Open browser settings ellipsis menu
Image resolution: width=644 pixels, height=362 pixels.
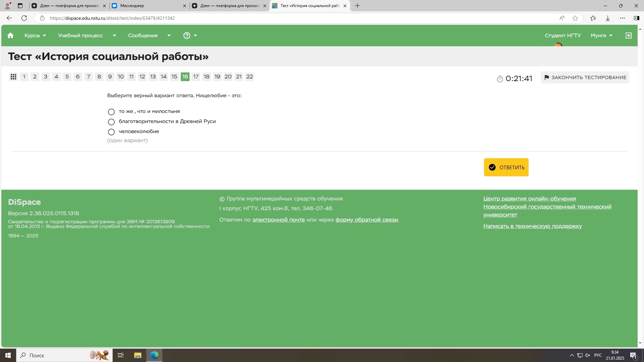[623, 18]
